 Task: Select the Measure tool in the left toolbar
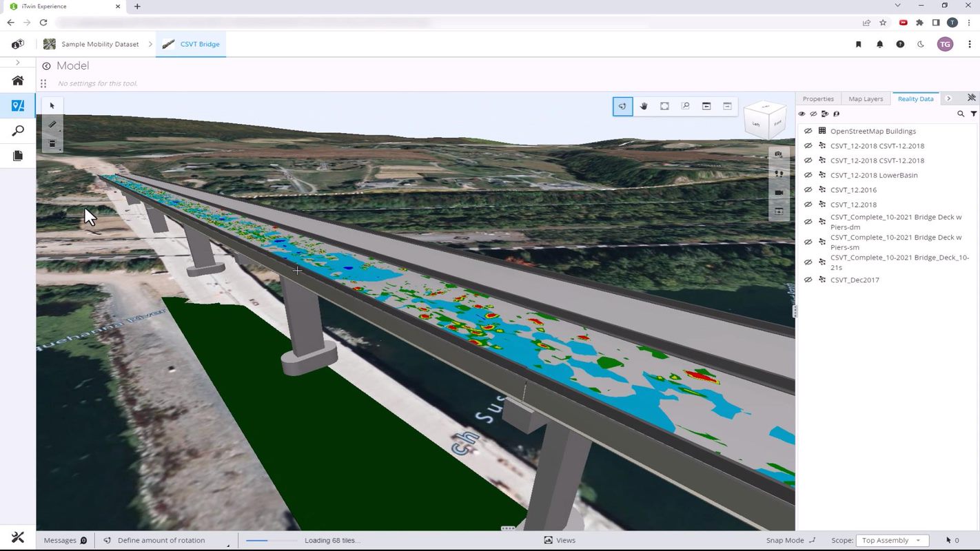pos(52,124)
